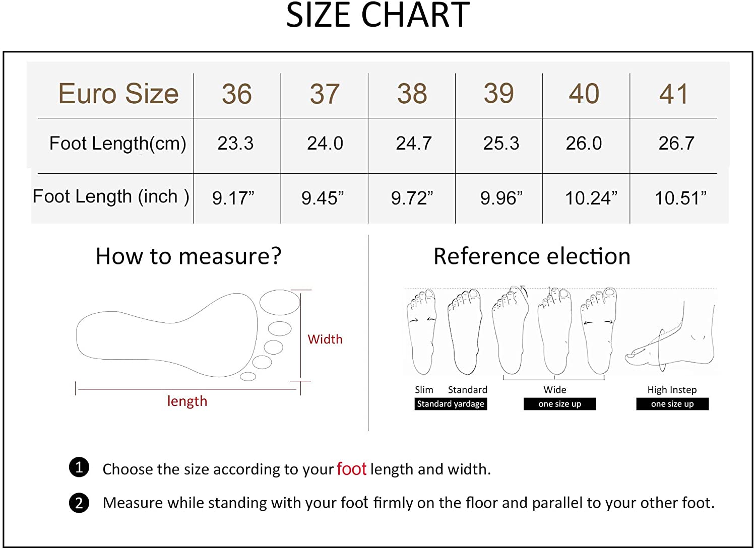Select Euro size 36 column header
The width and height of the screenshot is (756, 550).
(237, 94)
